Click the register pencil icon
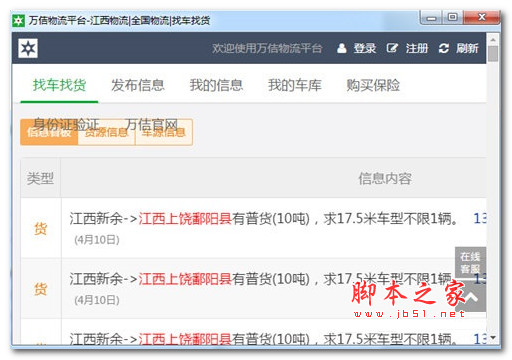The height and width of the screenshot is (360, 512). pos(392,48)
